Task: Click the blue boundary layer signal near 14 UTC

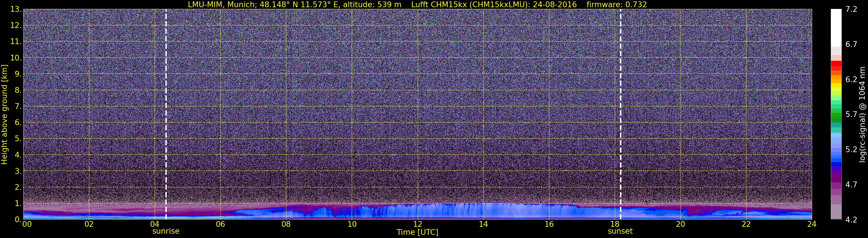Action: 483,211
